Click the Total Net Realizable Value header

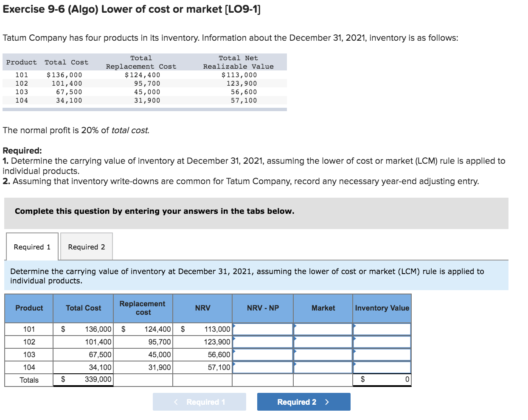click(238, 62)
